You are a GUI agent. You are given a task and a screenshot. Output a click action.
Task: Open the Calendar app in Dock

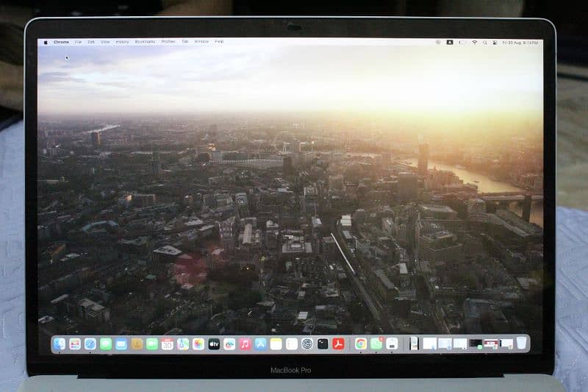[168, 343]
